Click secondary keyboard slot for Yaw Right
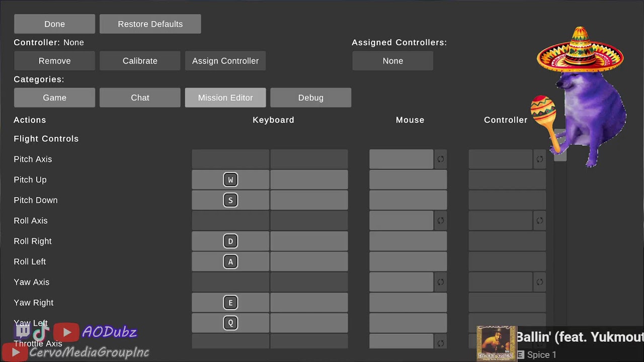Image resolution: width=644 pixels, height=362 pixels. click(309, 303)
